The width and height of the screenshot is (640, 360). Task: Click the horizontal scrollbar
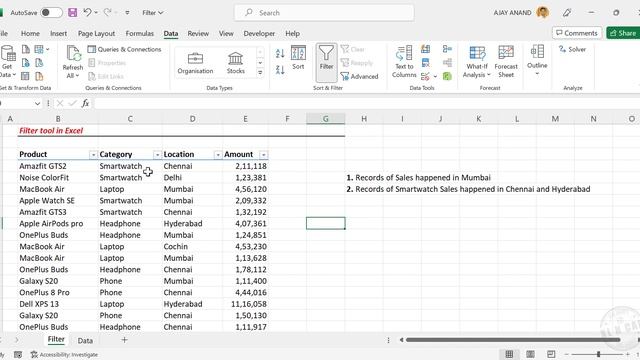[x=513, y=340]
